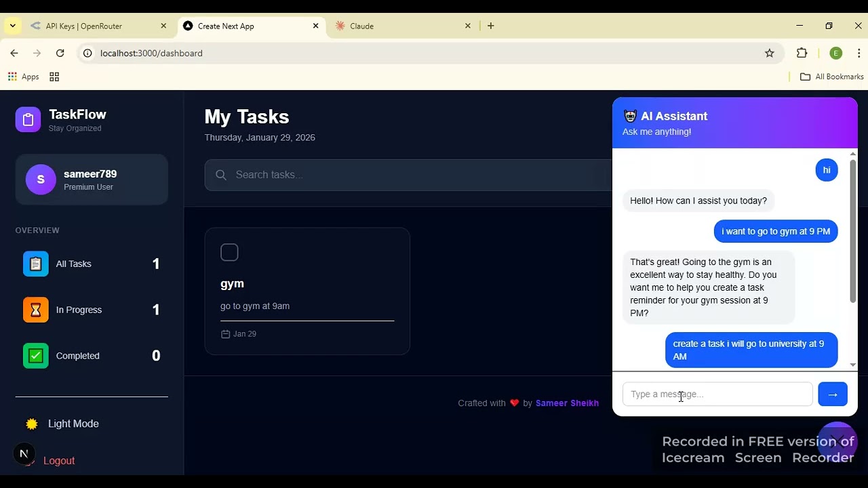Go forward in browser history
Image resolution: width=868 pixels, height=488 pixels.
point(37,53)
